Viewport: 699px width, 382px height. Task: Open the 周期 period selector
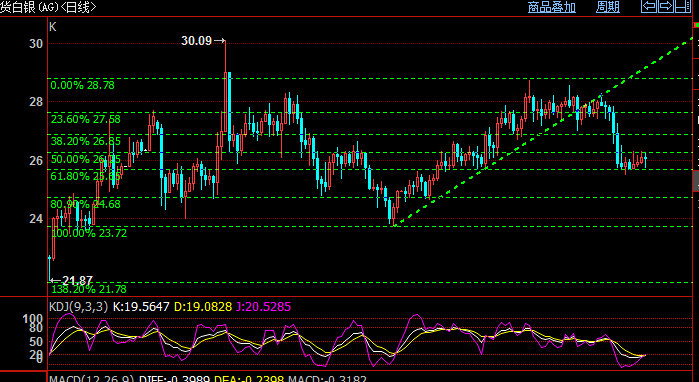click(608, 7)
